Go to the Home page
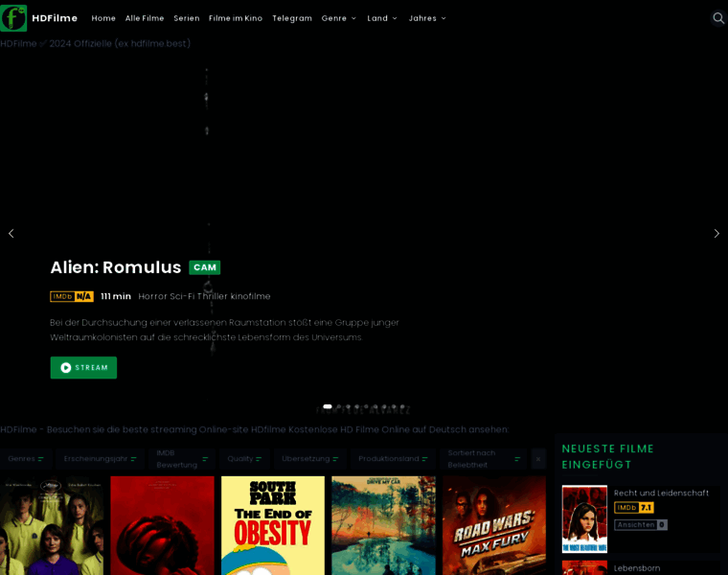This screenshot has width=728, height=575. (103, 18)
